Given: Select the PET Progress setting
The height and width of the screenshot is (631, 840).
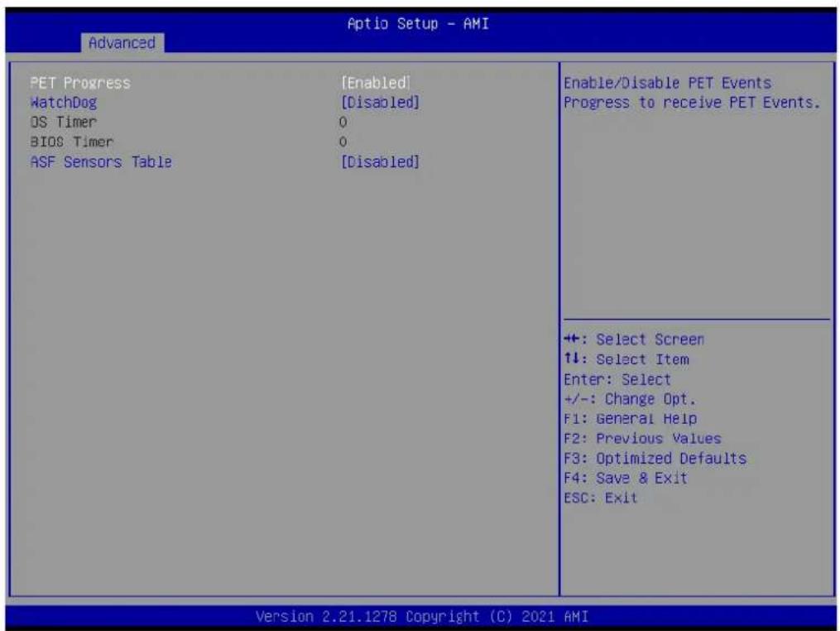Looking at the screenshot, I should coord(80,83).
